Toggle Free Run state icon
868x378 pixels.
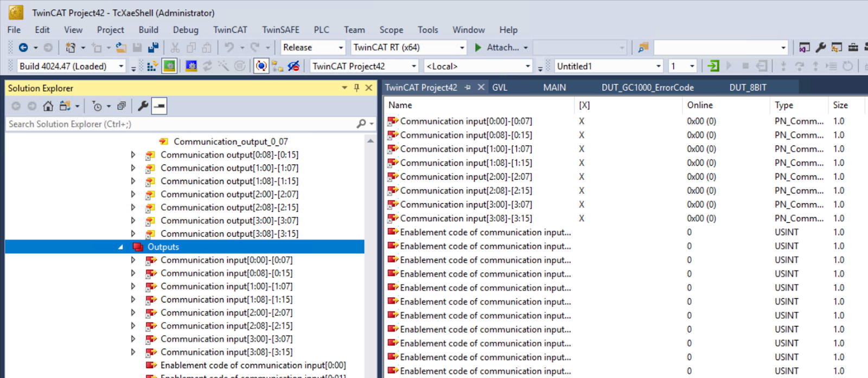(x=240, y=66)
